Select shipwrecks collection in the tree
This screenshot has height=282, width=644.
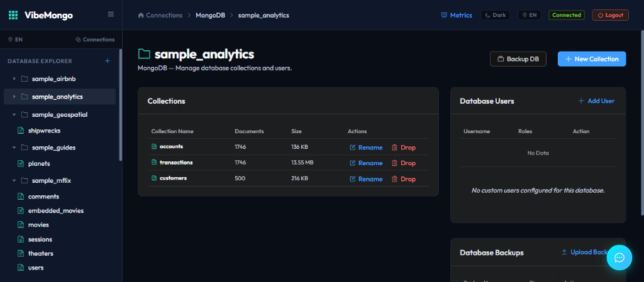coord(45,131)
